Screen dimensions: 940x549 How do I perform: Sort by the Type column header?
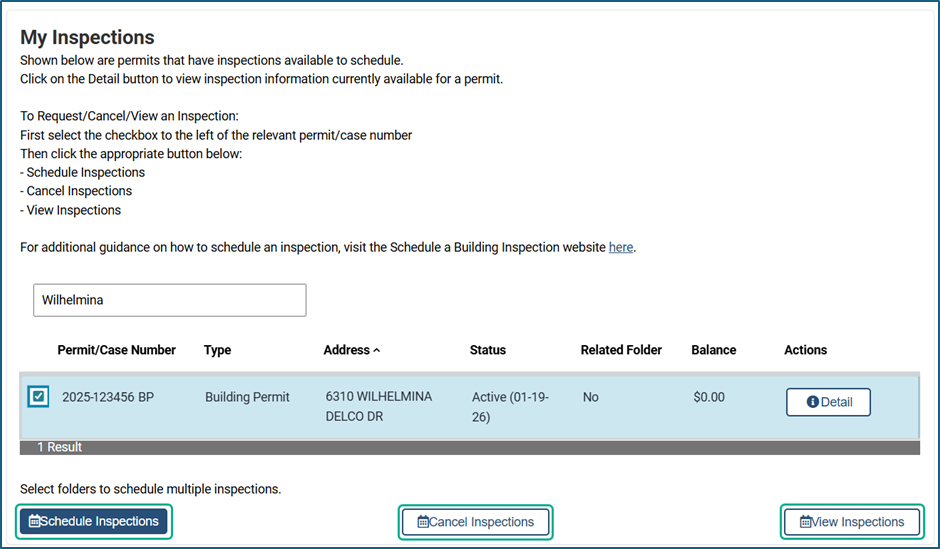click(x=217, y=350)
